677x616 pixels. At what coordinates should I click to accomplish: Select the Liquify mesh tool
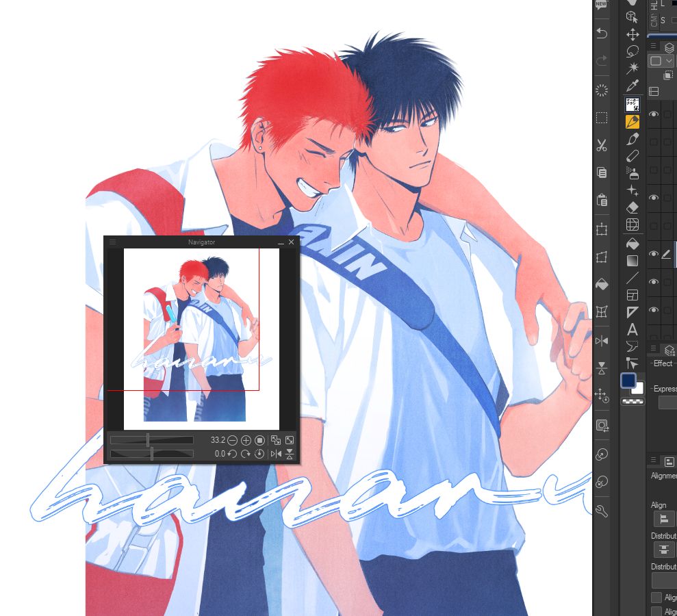[x=633, y=224]
